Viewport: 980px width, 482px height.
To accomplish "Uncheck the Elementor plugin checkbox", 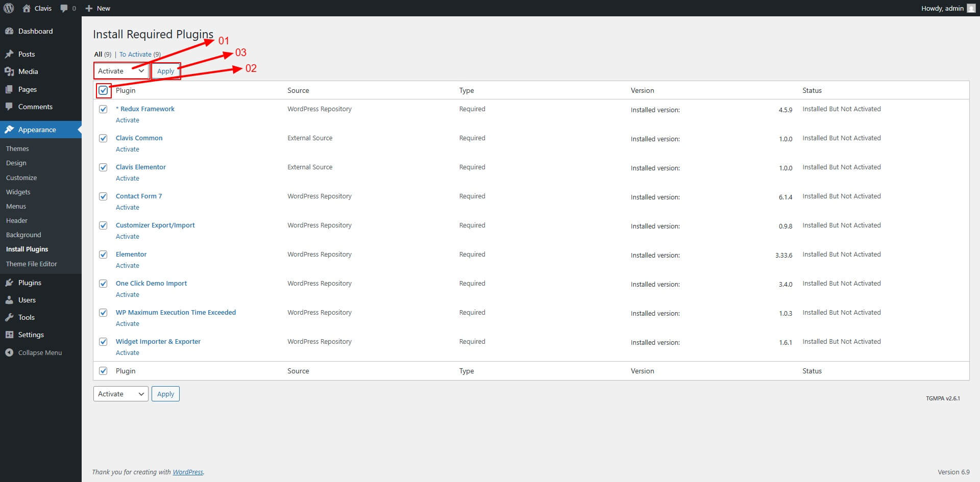I will click(x=103, y=255).
